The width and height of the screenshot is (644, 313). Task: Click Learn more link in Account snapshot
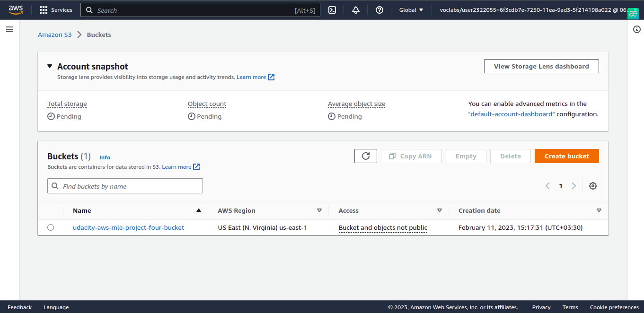[x=251, y=77]
